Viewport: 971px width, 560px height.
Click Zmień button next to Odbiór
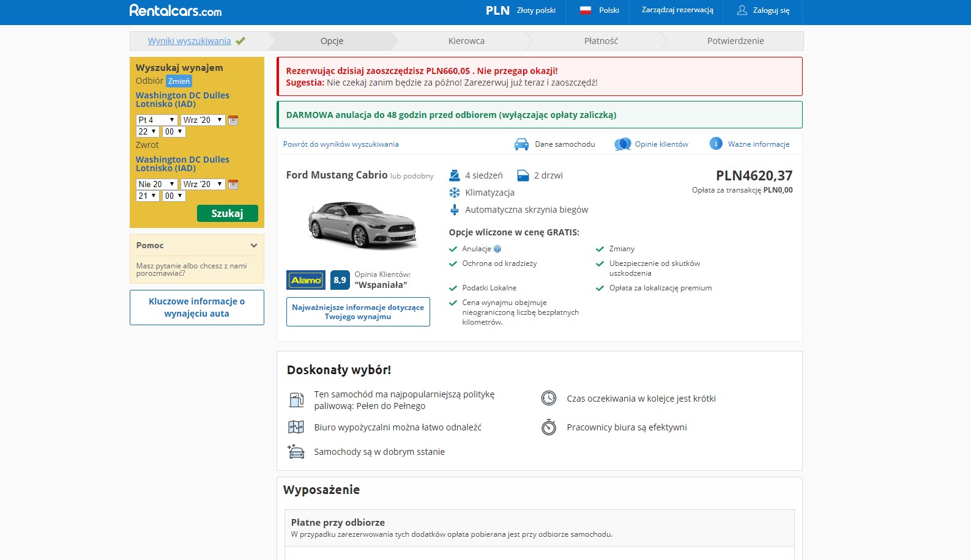click(179, 81)
